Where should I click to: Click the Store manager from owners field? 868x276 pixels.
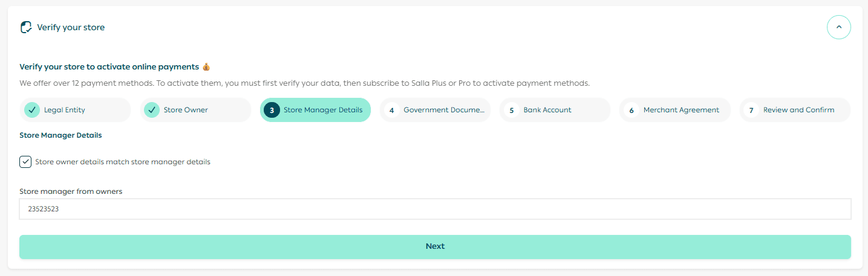(435, 209)
